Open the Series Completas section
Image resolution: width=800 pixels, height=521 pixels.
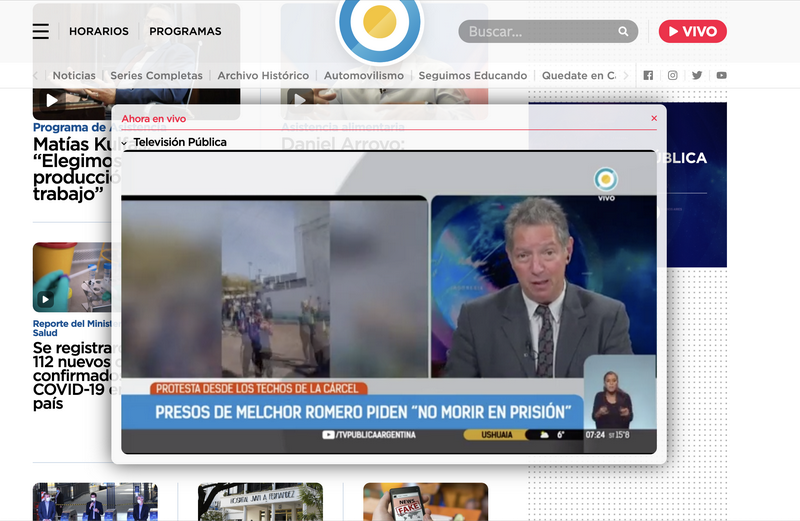(x=157, y=76)
